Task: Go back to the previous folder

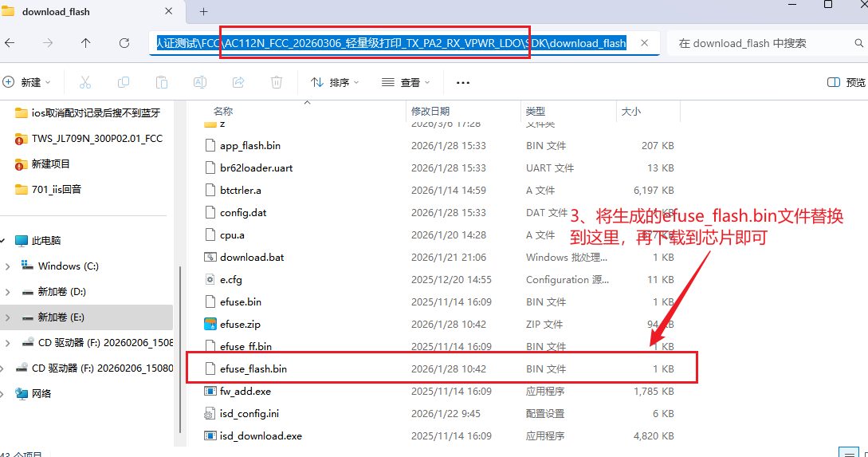Action: [10, 42]
